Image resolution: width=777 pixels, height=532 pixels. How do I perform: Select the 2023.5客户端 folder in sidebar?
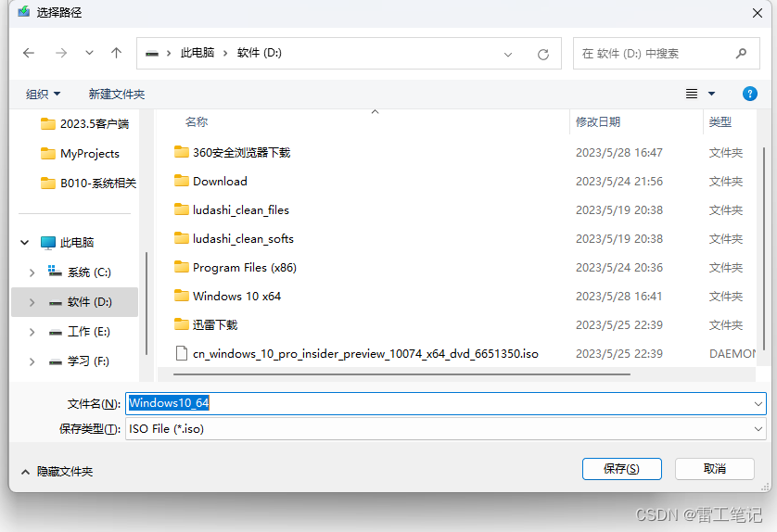coord(84,124)
